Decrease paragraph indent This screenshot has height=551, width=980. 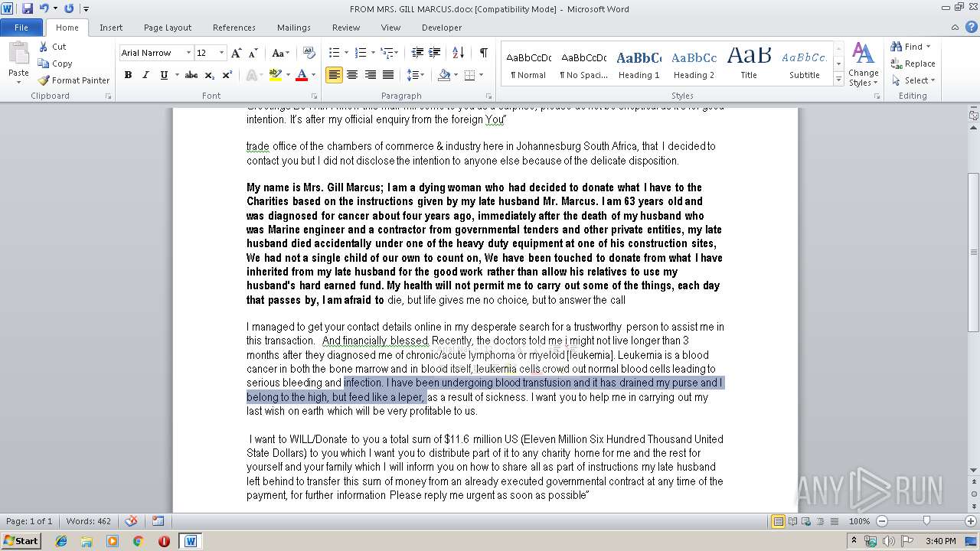point(417,53)
